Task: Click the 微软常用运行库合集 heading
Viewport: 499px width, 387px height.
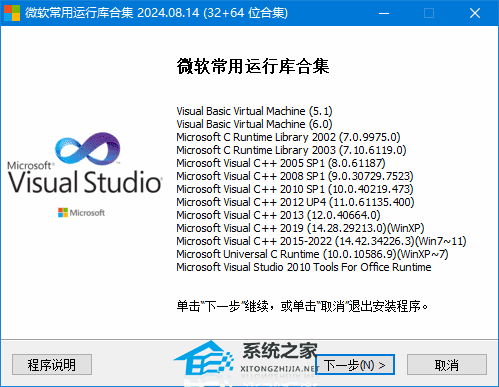Action: pyautogui.click(x=253, y=66)
